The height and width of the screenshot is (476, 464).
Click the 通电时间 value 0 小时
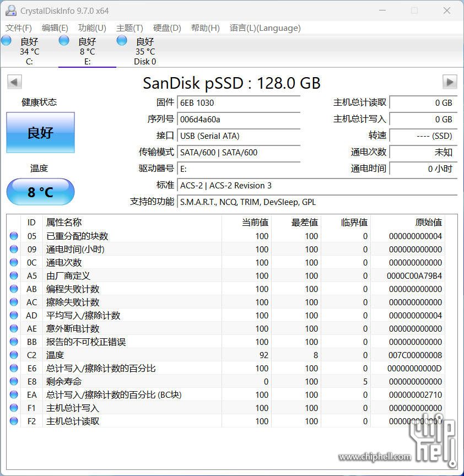[423, 169]
